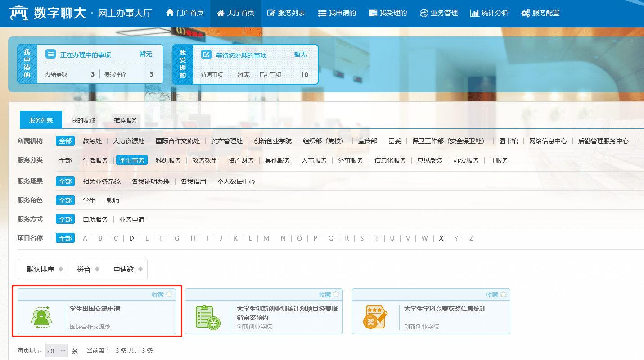Sort services by 申请数
The width and height of the screenshot is (644, 360).
pos(127,269)
